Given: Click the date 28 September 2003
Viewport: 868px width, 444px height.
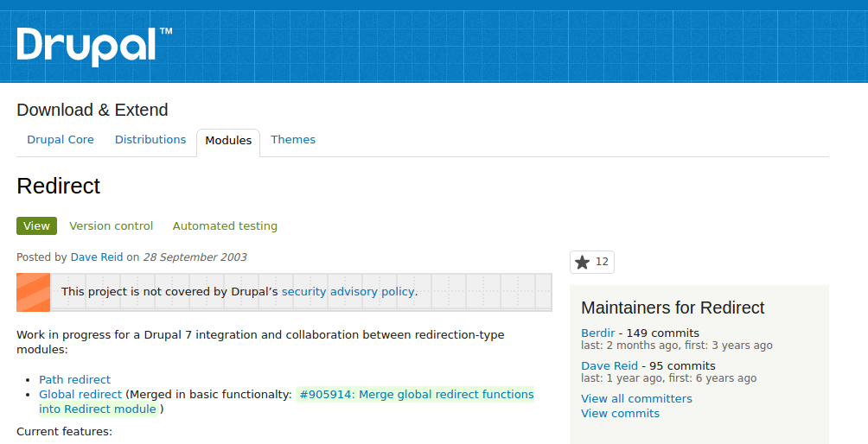Looking at the screenshot, I should 195,257.
